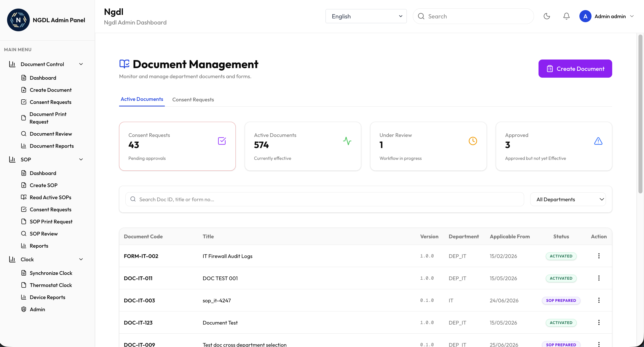Click the doc search field magnifier icon

coord(133,199)
